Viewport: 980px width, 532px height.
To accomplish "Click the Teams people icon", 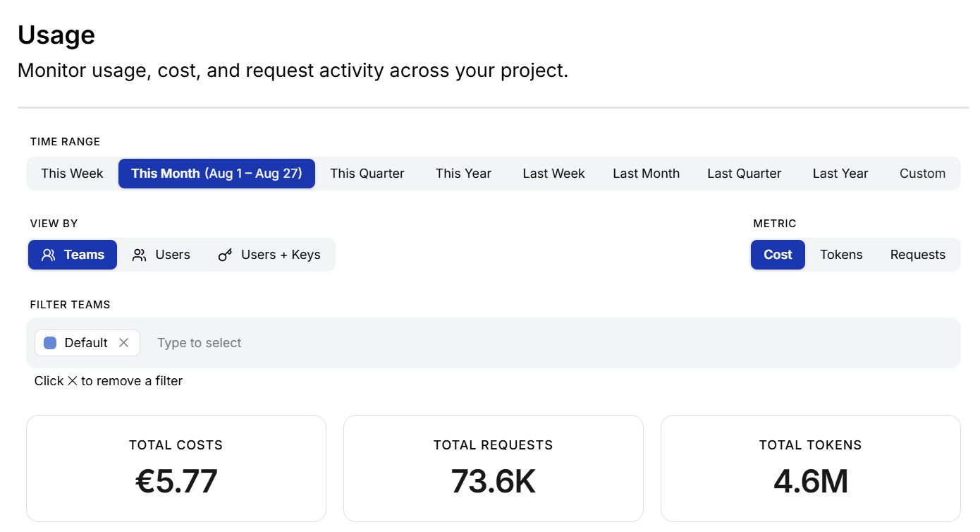I will pos(49,255).
